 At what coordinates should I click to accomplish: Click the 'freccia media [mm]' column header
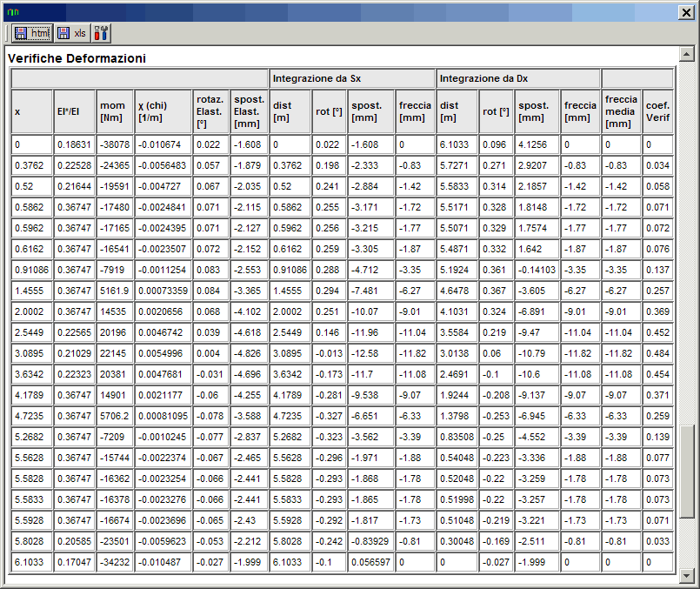(621, 111)
